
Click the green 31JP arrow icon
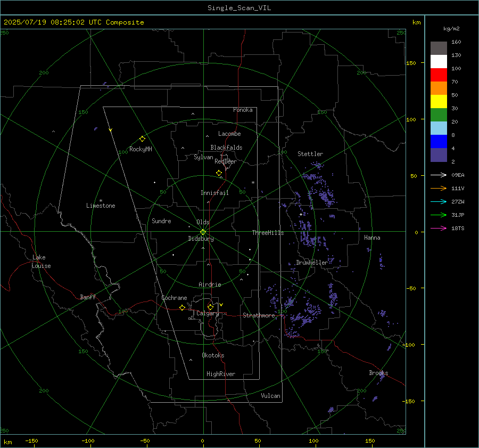coord(439,215)
